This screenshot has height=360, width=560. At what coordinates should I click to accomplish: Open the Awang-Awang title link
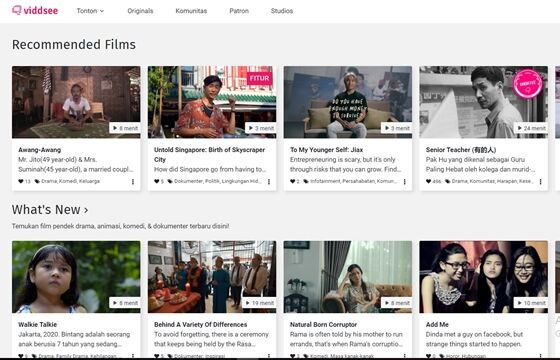40,150
